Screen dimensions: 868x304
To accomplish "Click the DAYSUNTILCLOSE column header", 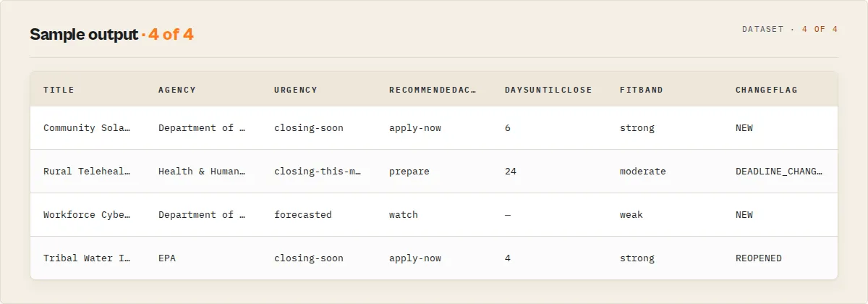I will (548, 90).
